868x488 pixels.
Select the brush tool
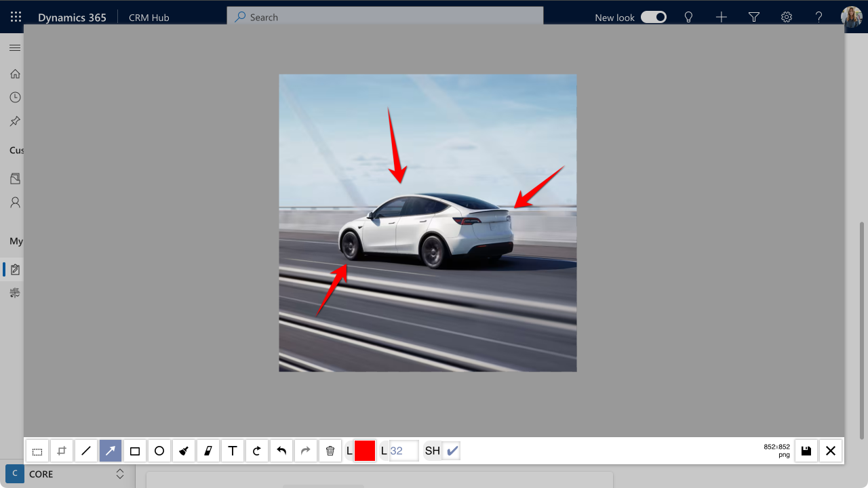tap(184, 451)
